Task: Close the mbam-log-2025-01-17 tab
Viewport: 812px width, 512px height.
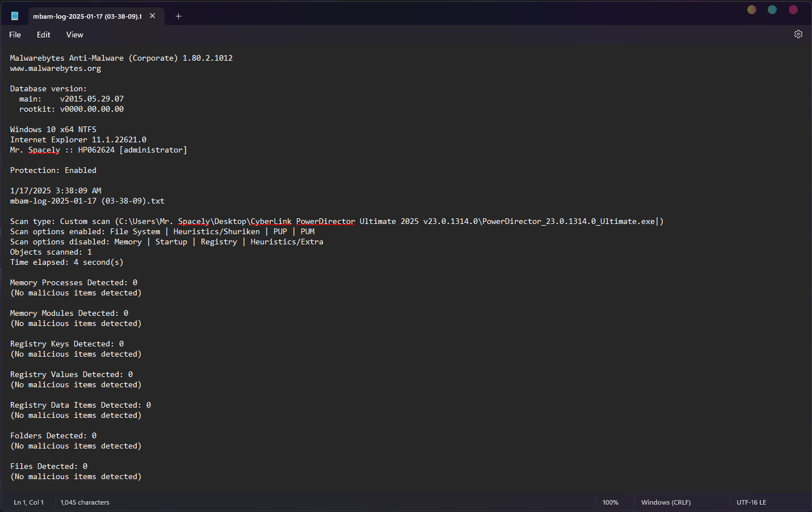Action: pos(153,16)
